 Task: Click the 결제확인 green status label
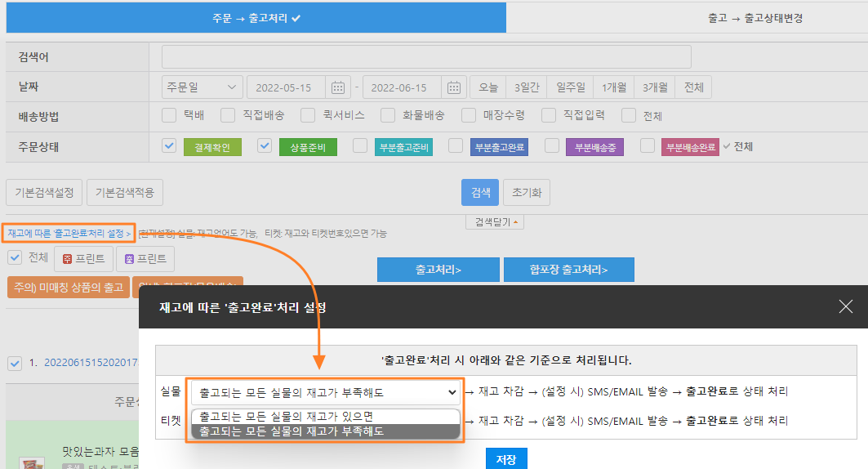tap(212, 147)
